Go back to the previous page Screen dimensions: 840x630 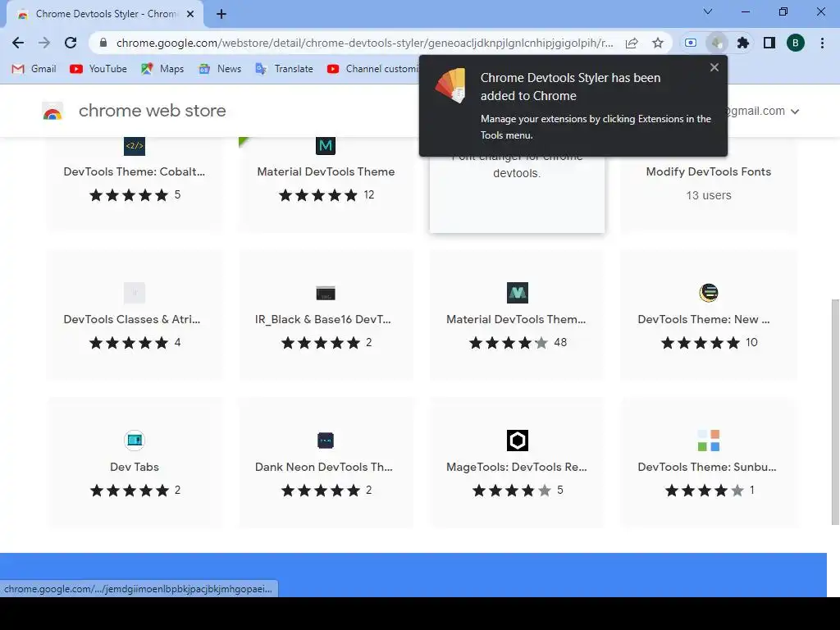tap(18, 43)
